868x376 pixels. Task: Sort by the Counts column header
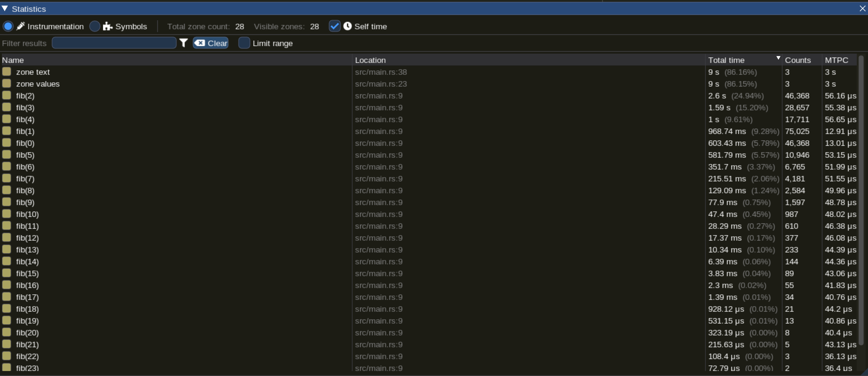click(x=802, y=60)
